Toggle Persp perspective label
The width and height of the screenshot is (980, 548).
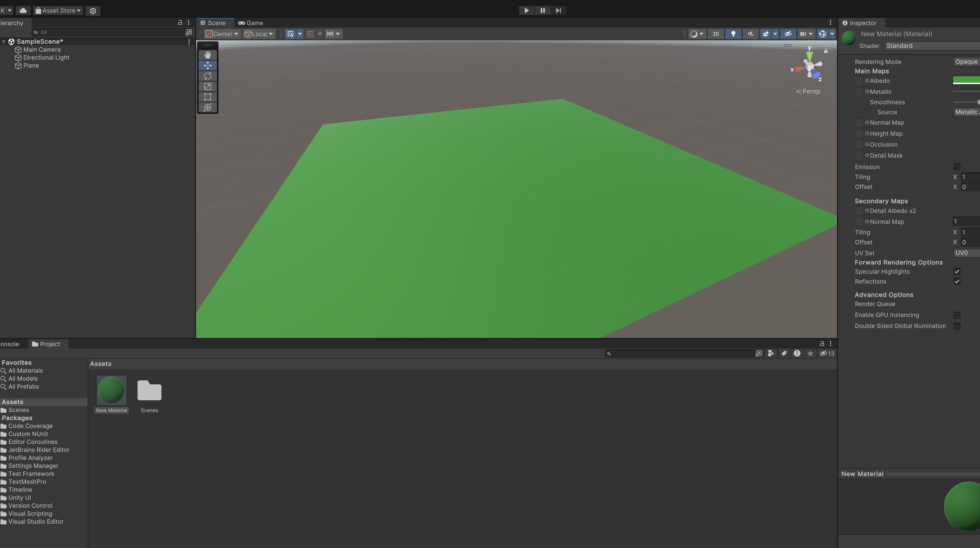tap(808, 91)
